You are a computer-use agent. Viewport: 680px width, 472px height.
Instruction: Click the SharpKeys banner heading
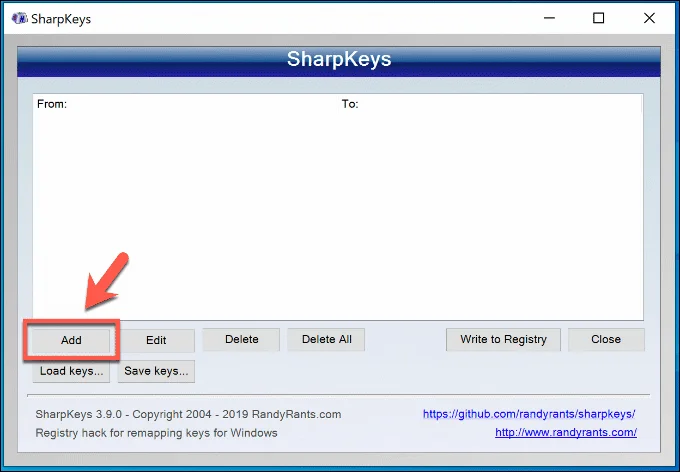[x=339, y=59]
